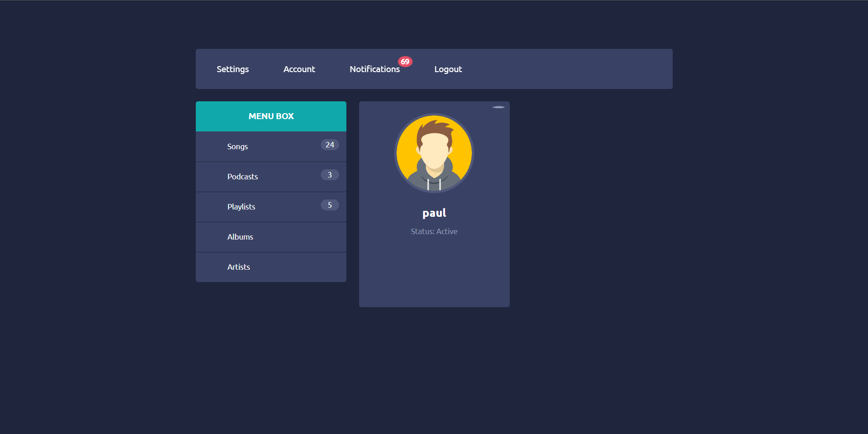Image resolution: width=868 pixels, height=434 pixels.
Task: Click the 3 count badge beside Podcasts
Action: coord(329,175)
